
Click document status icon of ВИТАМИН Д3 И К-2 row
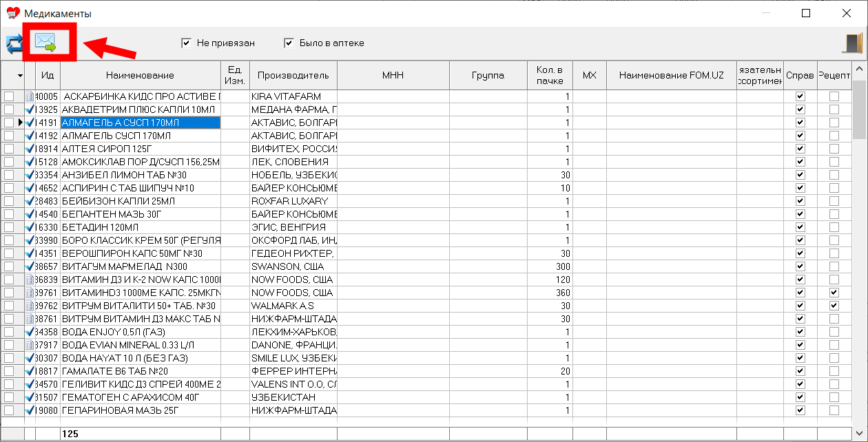[x=30, y=280]
